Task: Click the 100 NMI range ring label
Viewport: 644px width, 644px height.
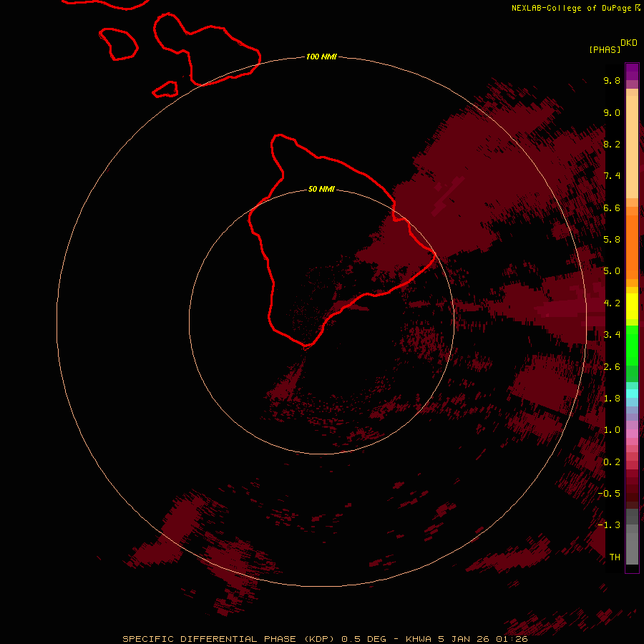Action: 321,57
